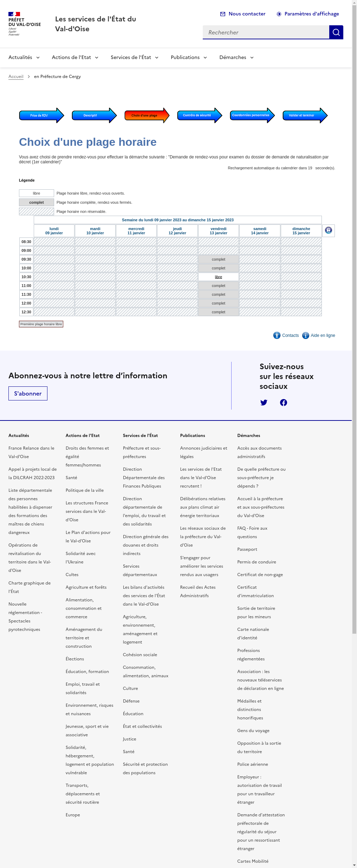
Task: Click the Aide en ligne info icon
Action: 306,335
